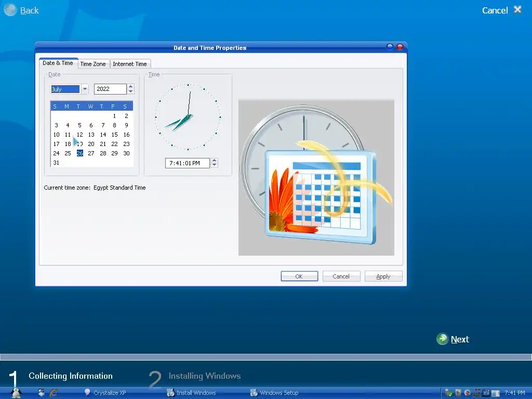Select day 31 in the calendar

click(x=56, y=163)
